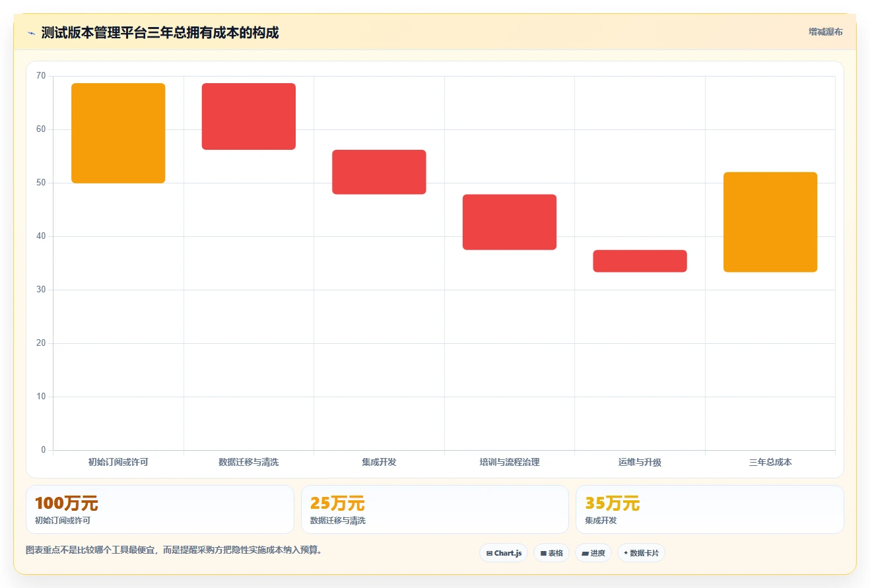Click the x-axis label 初始订阅或许可
The height and width of the screenshot is (588, 870).
tap(118, 462)
